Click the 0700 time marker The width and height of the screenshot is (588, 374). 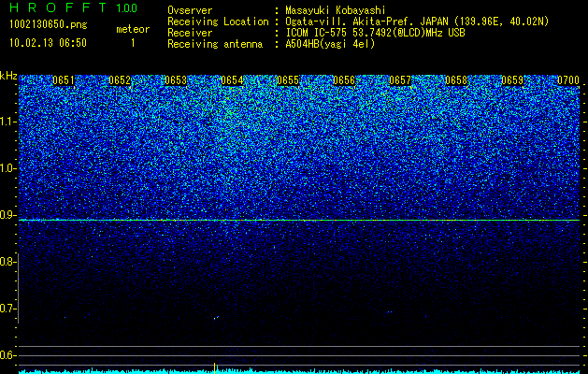point(568,80)
